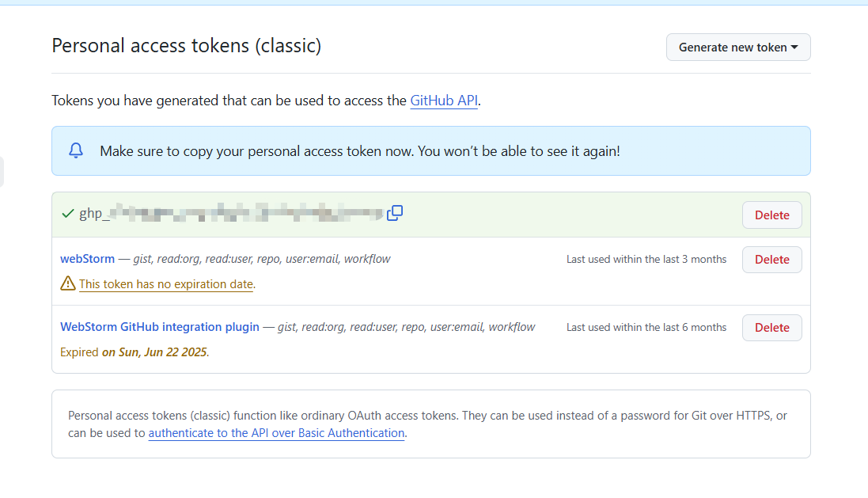
Task: Delete the webStorm token
Action: point(771,260)
